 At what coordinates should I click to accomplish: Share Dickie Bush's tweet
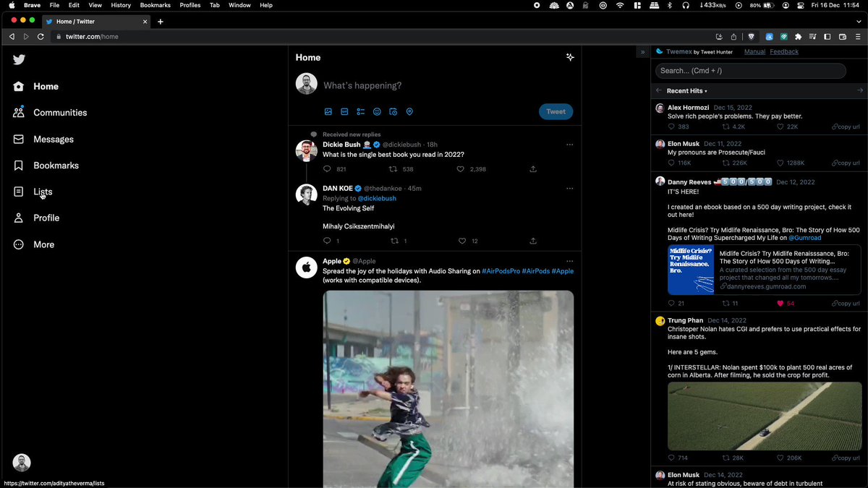point(533,169)
